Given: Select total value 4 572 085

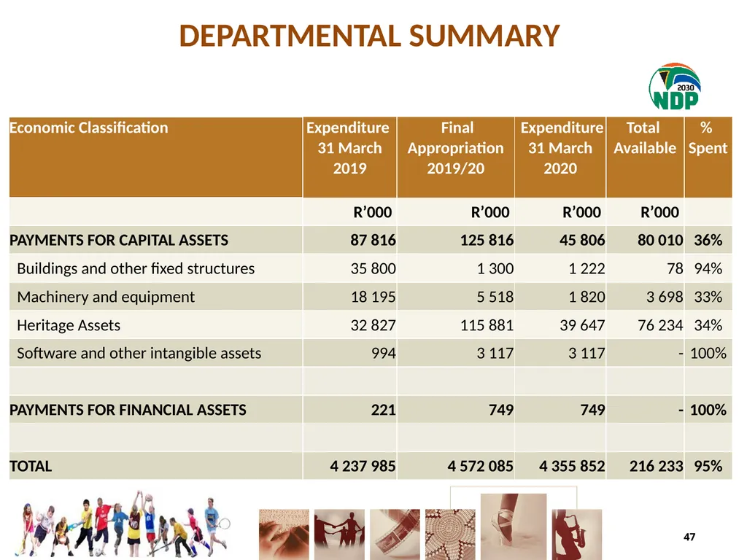Looking at the screenshot, I should [480, 466].
